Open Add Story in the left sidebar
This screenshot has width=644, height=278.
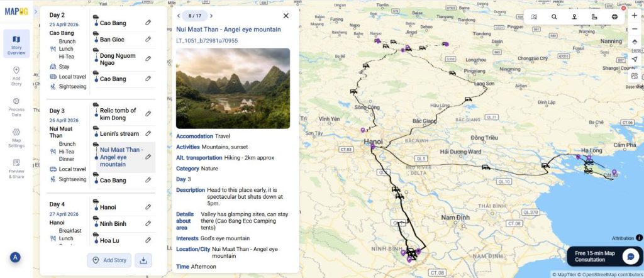pos(16,76)
